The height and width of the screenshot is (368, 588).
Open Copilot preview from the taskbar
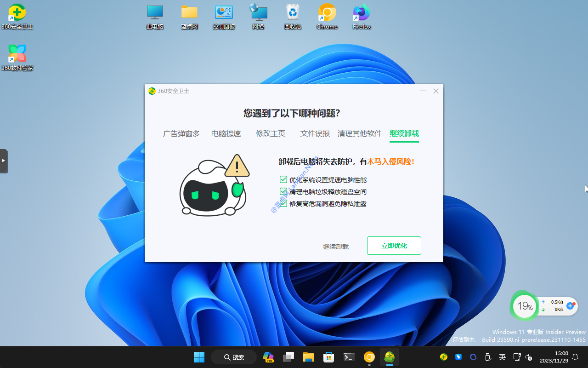pos(268,357)
